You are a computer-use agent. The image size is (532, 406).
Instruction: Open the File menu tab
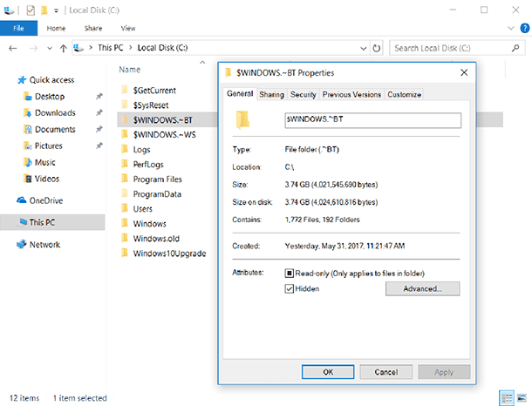[x=18, y=28]
